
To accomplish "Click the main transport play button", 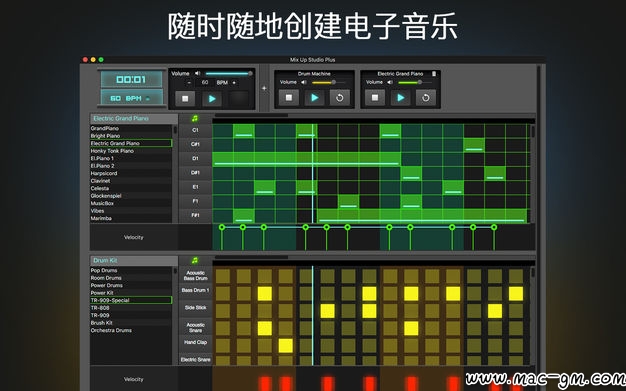I will pyautogui.click(x=212, y=98).
